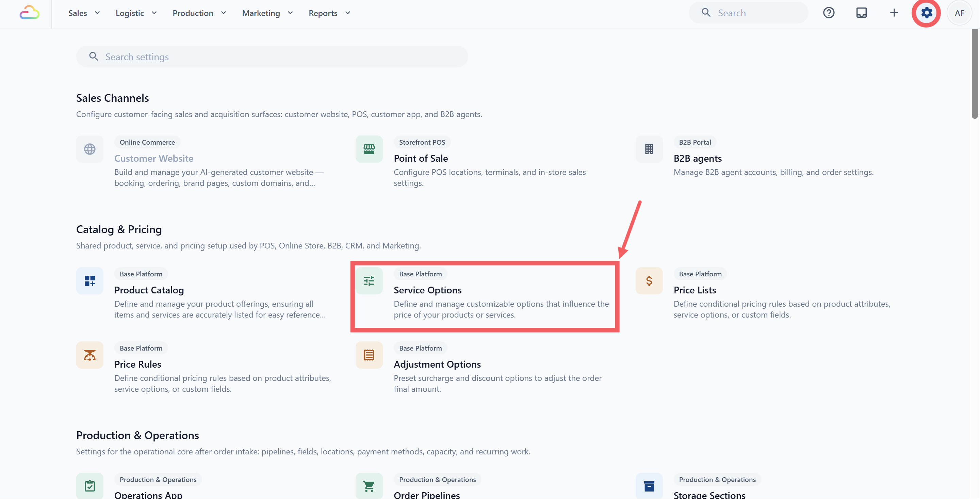Click the Storage Sections archive-box icon
The height and width of the screenshot is (499, 980).
[649, 486]
